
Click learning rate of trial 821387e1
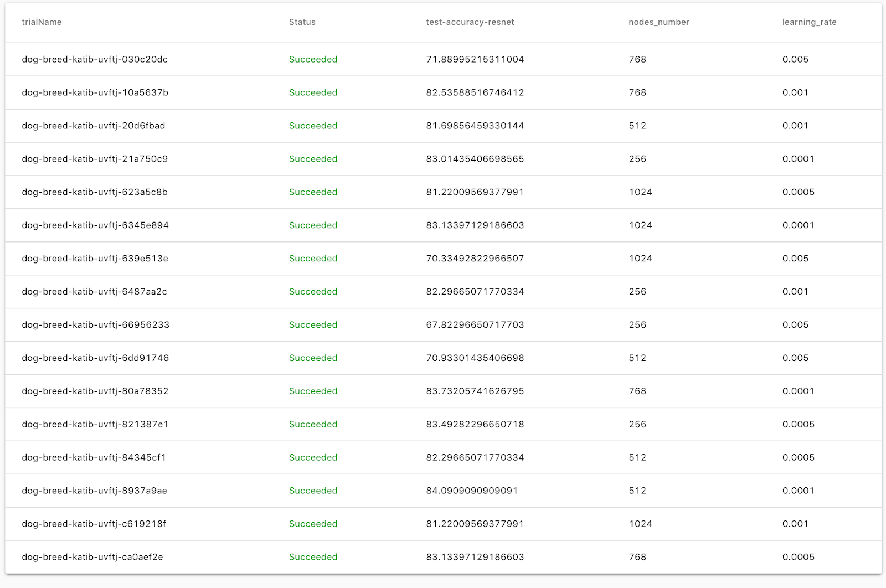(x=798, y=425)
